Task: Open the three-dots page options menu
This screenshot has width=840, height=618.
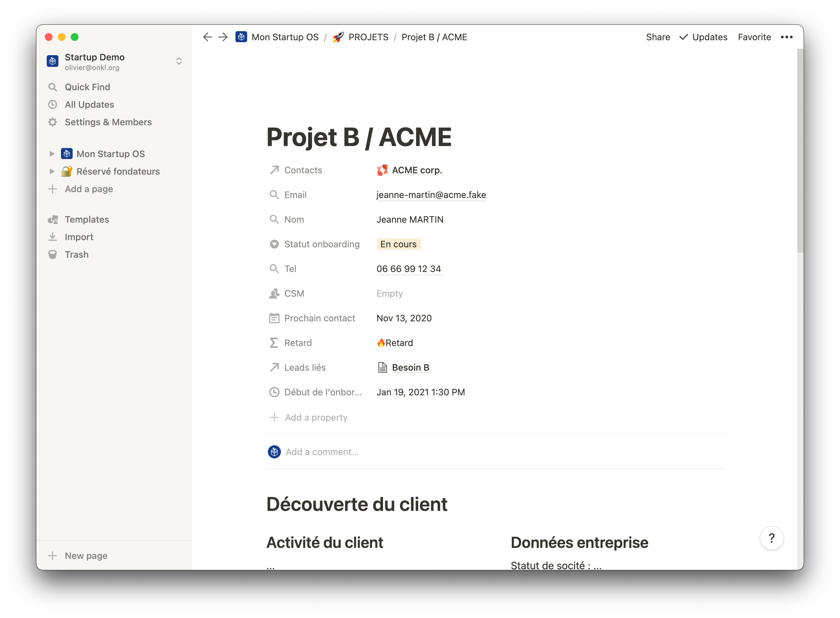Action: click(x=786, y=37)
